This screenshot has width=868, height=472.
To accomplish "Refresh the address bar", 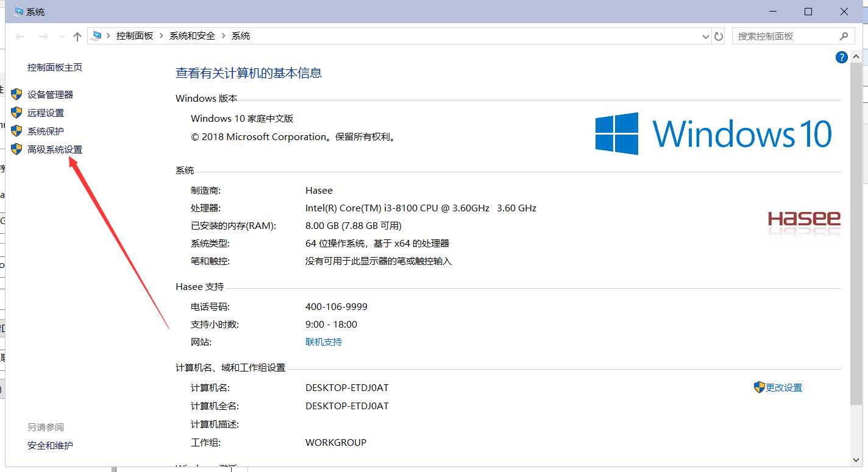I will [719, 37].
